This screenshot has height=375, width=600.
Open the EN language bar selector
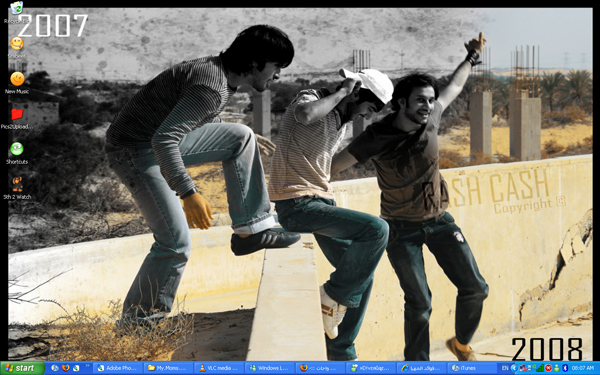[505, 368]
